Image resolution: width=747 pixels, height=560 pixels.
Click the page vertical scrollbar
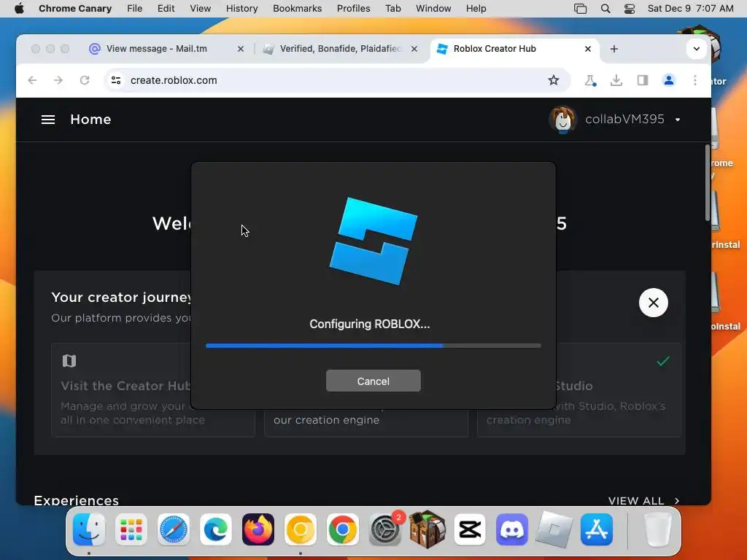[708, 184]
